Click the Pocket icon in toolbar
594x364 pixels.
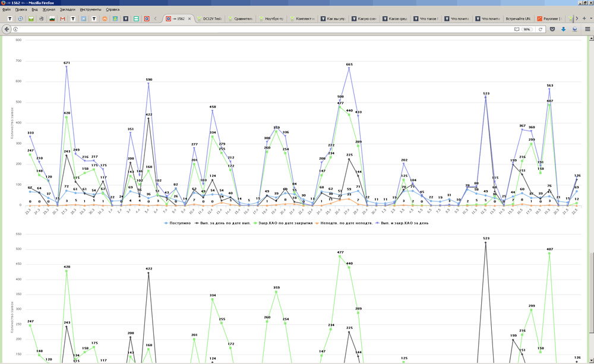552,29
